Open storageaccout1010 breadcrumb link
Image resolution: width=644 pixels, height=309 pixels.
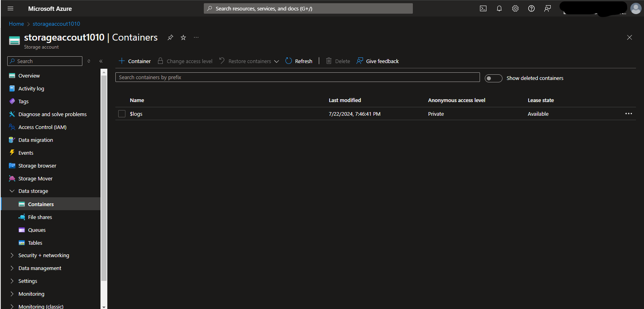point(56,24)
